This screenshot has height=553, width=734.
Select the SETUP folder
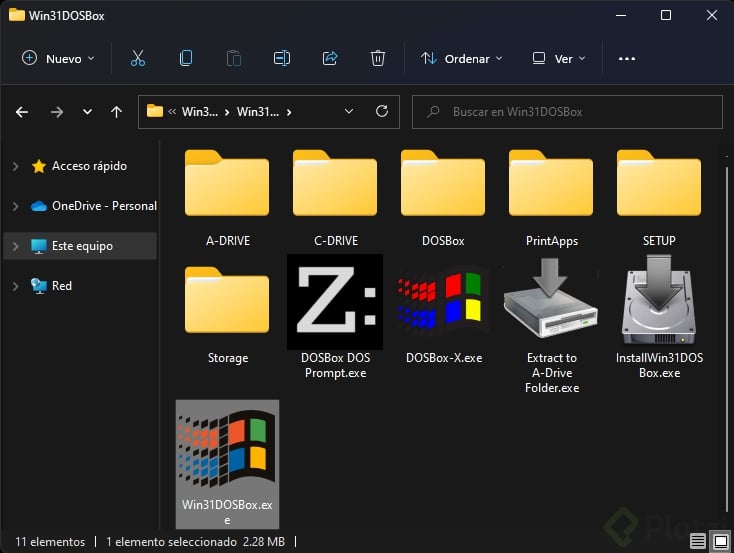(x=659, y=199)
